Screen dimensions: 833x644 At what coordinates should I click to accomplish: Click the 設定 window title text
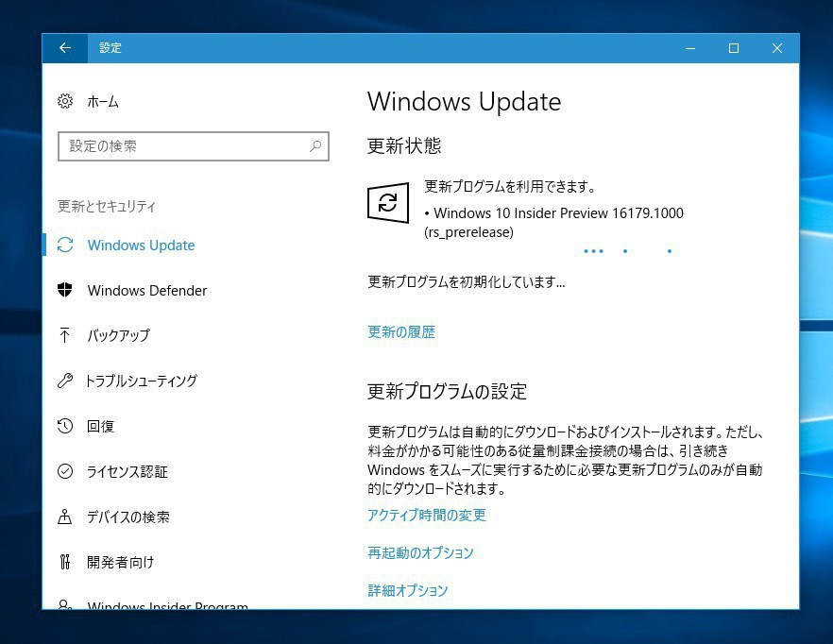click(x=110, y=48)
